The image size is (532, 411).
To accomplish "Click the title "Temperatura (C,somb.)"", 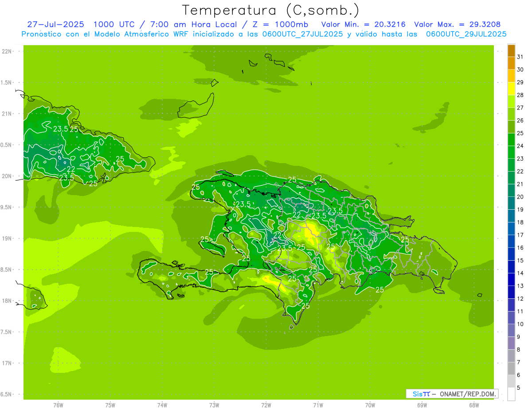I will (x=270, y=10).
